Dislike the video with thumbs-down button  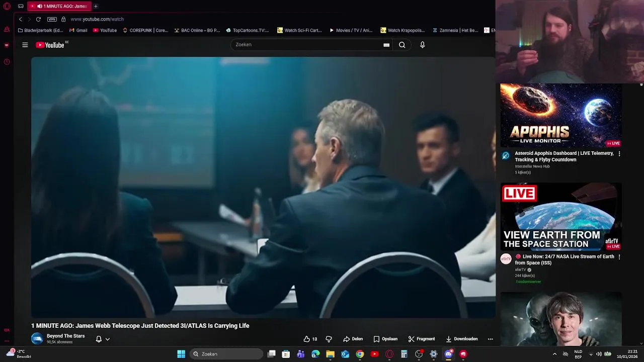[329, 339]
